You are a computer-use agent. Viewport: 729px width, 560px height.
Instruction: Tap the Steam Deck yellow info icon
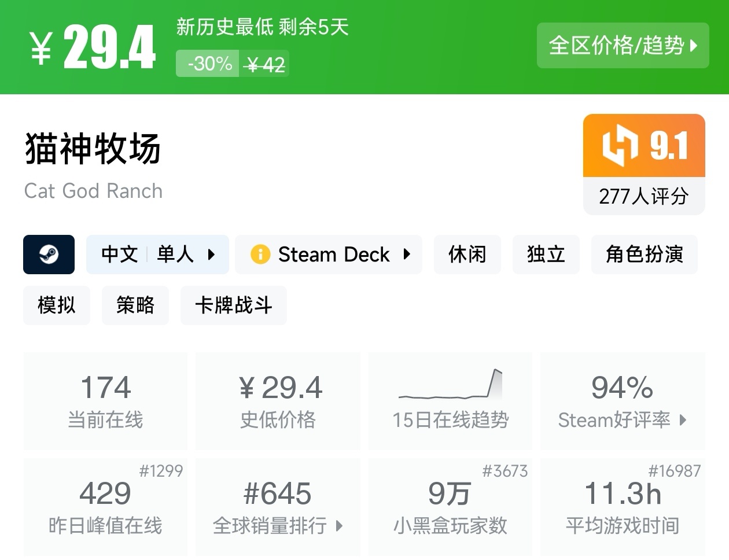click(x=260, y=255)
